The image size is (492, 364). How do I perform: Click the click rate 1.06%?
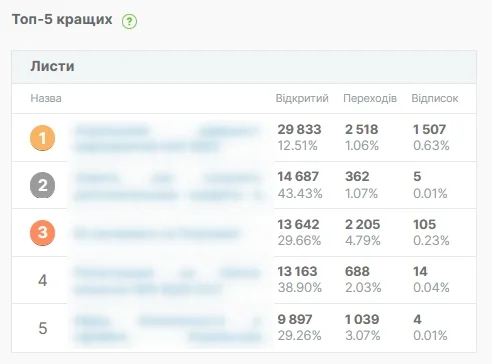click(362, 145)
